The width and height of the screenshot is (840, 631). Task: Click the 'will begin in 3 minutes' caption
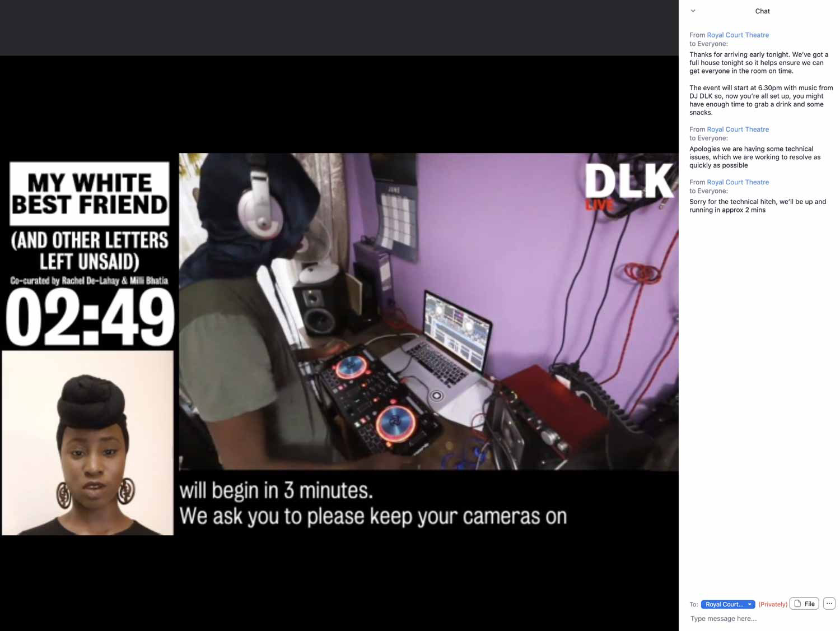pos(276,490)
